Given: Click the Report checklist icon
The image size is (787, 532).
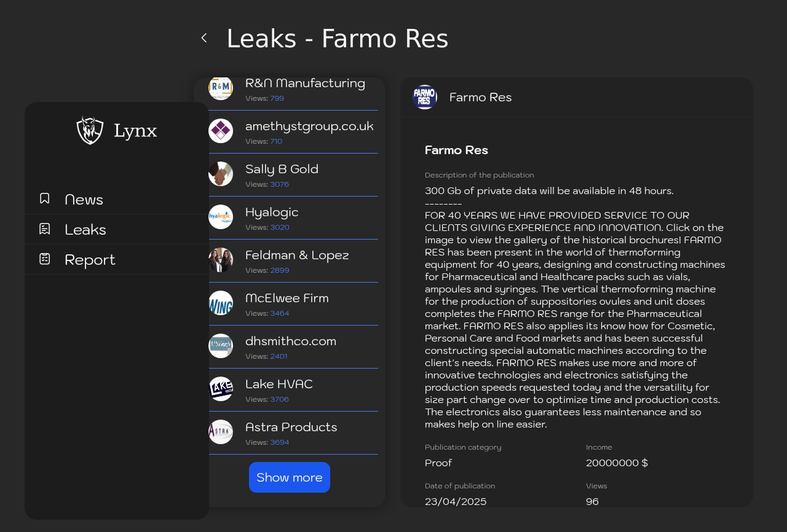Looking at the screenshot, I should [x=45, y=259].
